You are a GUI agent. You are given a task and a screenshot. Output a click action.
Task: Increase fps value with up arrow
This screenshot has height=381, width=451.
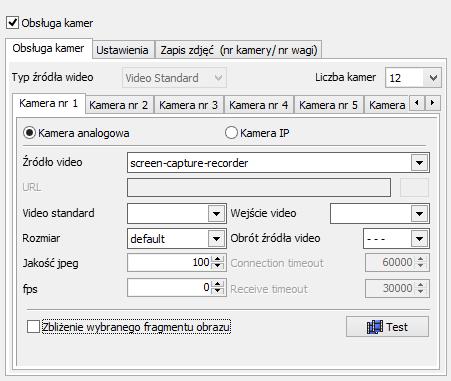[x=218, y=284]
